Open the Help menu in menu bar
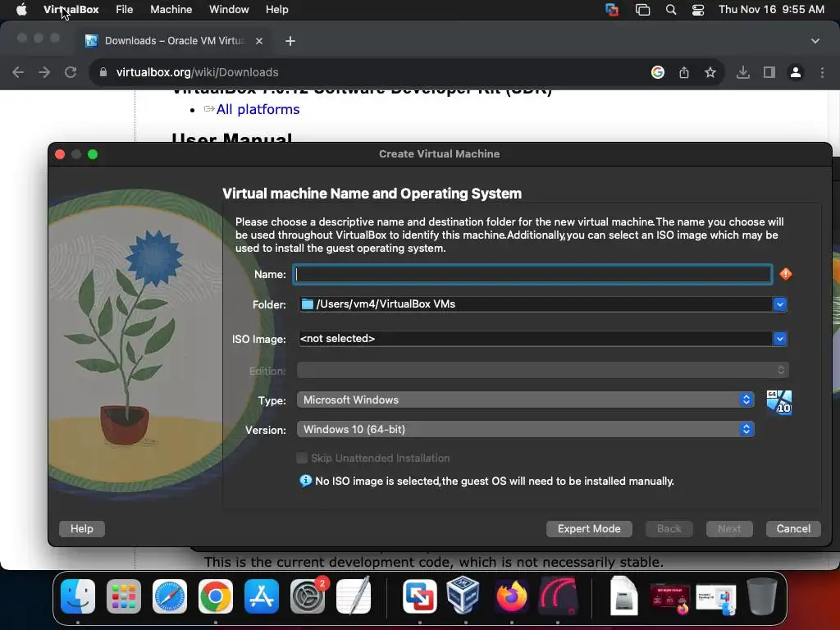The height and width of the screenshot is (630, 840). click(277, 10)
